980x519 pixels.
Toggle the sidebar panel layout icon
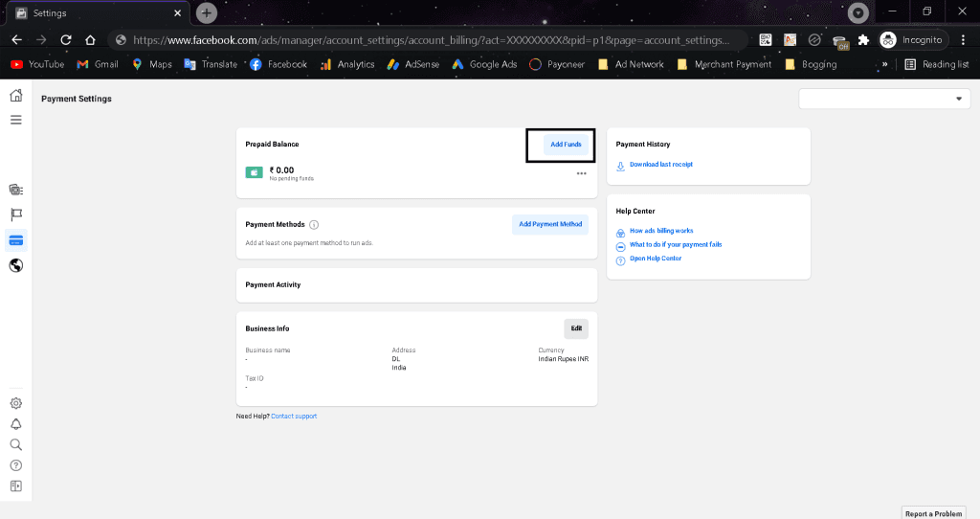16,485
